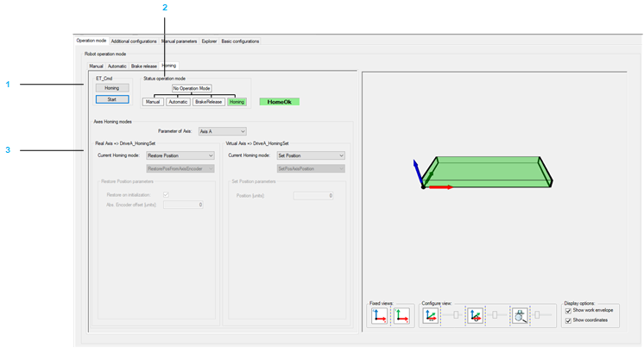The image size is (644, 348).
Task: Click the green Homing status box
Action: pos(237,102)
